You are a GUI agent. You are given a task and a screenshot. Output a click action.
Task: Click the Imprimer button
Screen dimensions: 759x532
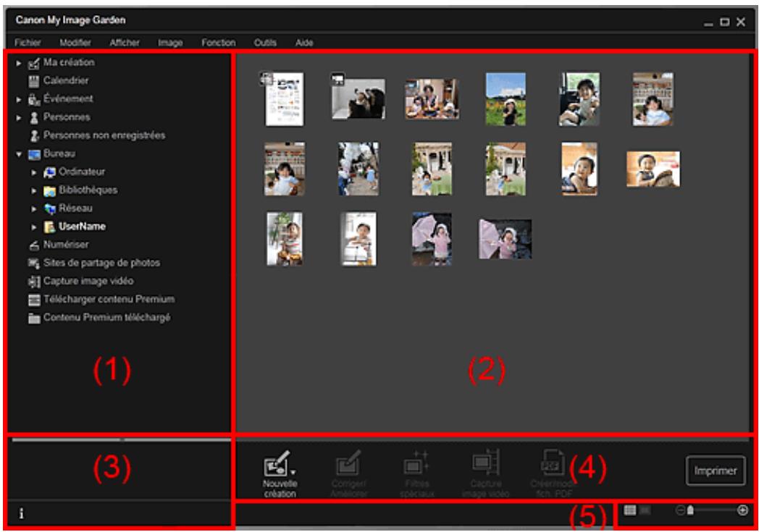tap(712, 470)
